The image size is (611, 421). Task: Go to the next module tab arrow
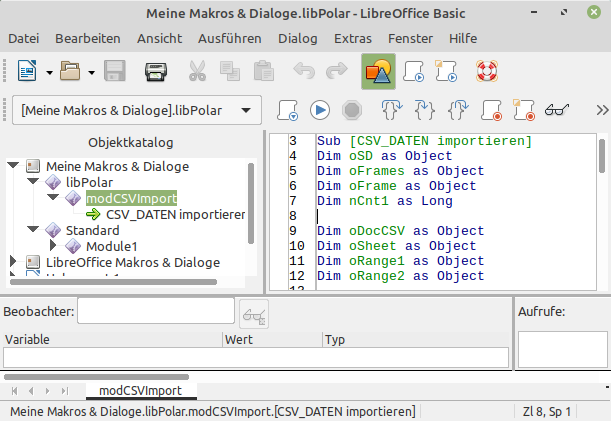tap(48, 391)
